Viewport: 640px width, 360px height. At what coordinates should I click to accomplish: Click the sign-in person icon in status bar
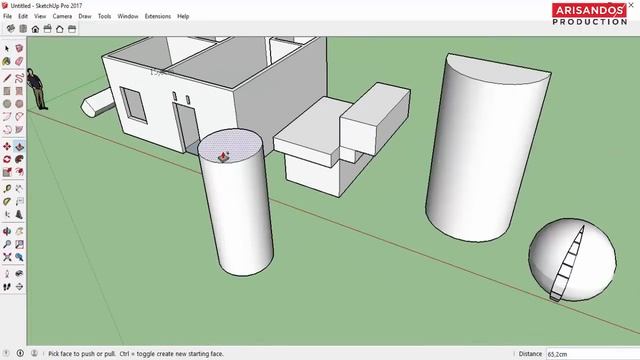pos(34,353)
